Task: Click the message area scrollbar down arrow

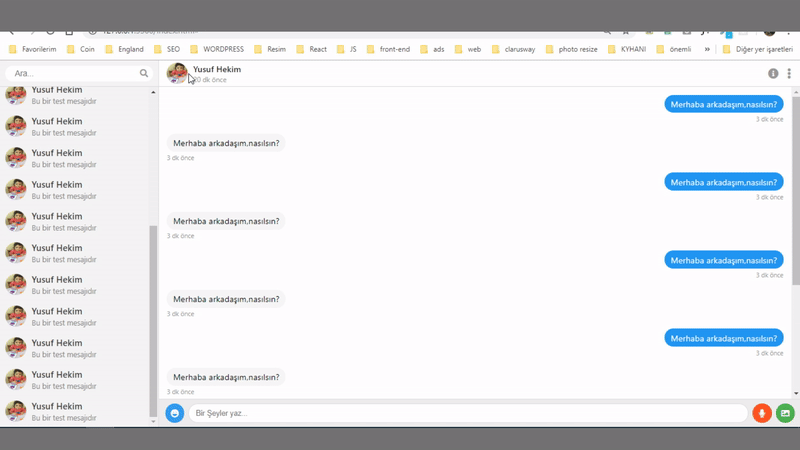Action: (796, 393)
